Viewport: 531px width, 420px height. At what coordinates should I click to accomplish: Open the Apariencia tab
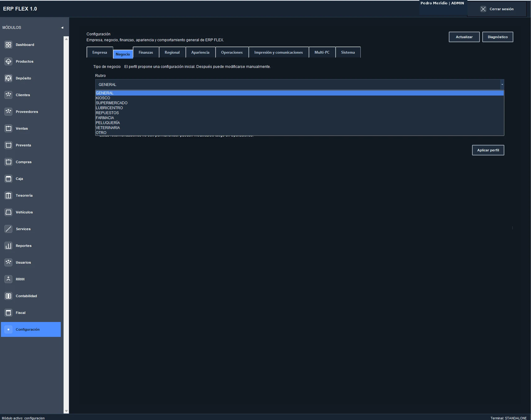pyautogui.click(x=200, y=52)
